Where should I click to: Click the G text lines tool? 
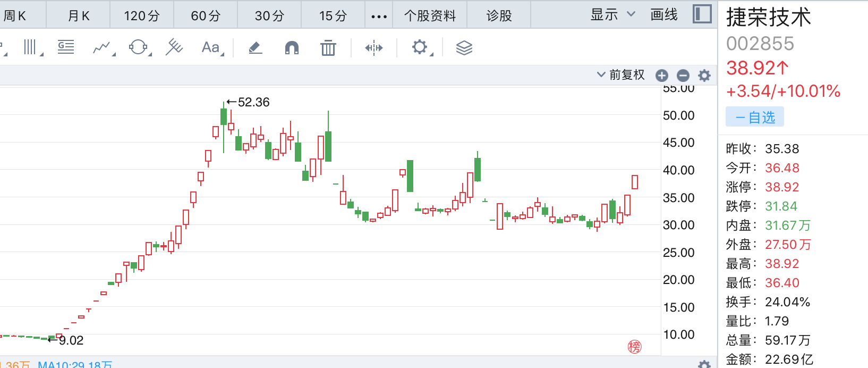(66, 47)
